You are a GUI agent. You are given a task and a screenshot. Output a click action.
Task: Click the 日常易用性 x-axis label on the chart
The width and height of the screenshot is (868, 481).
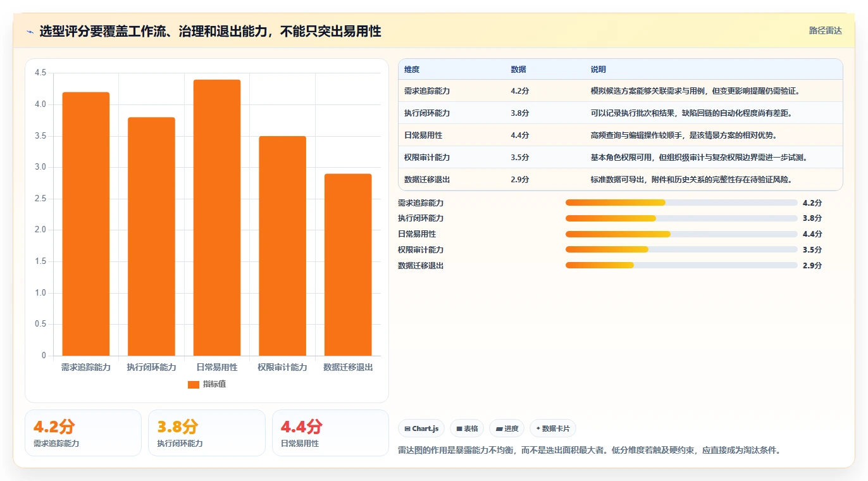[x=217, y=367]
